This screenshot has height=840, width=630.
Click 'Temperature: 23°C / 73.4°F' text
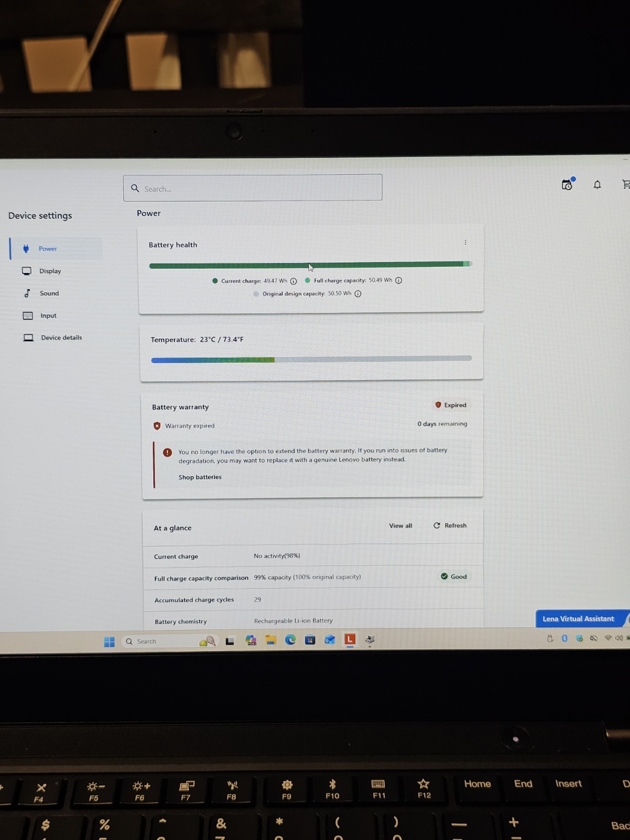point(197,340)
